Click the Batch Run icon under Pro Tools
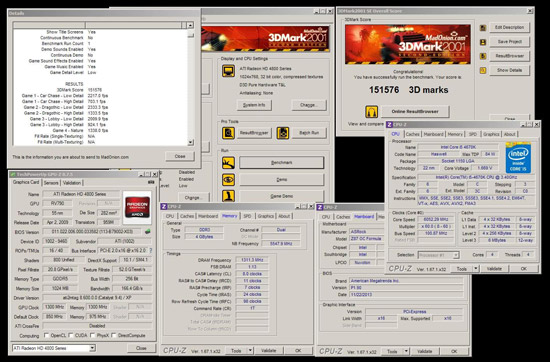This screenshot has height=362, width=550. (x=283, y=133)
